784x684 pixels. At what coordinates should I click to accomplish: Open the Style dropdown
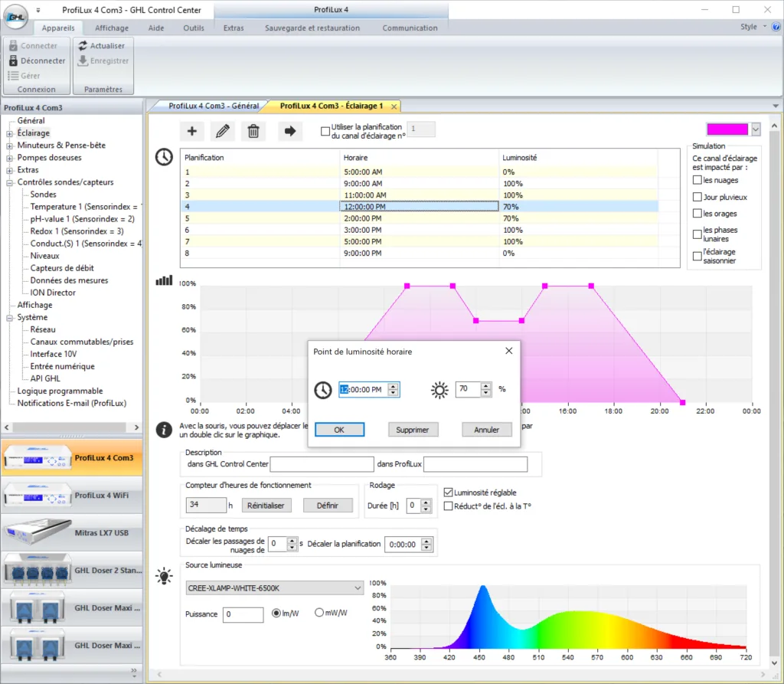click(753, 27)
